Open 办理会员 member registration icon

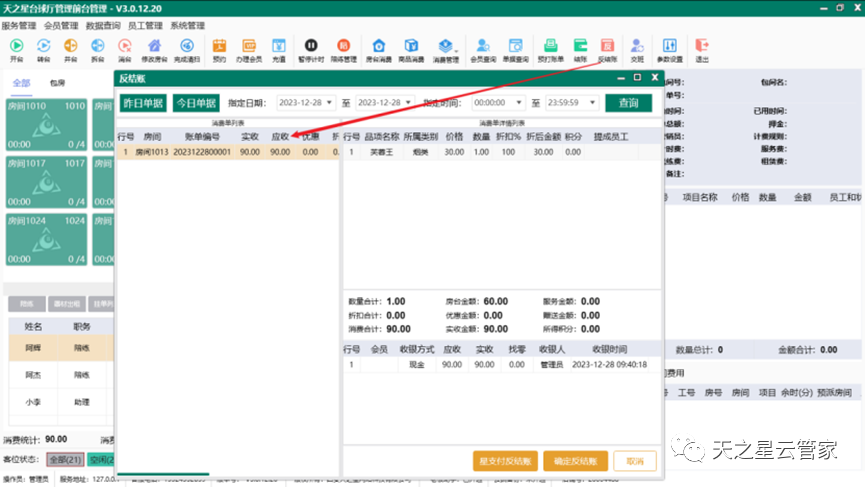(x=249, y=49)
